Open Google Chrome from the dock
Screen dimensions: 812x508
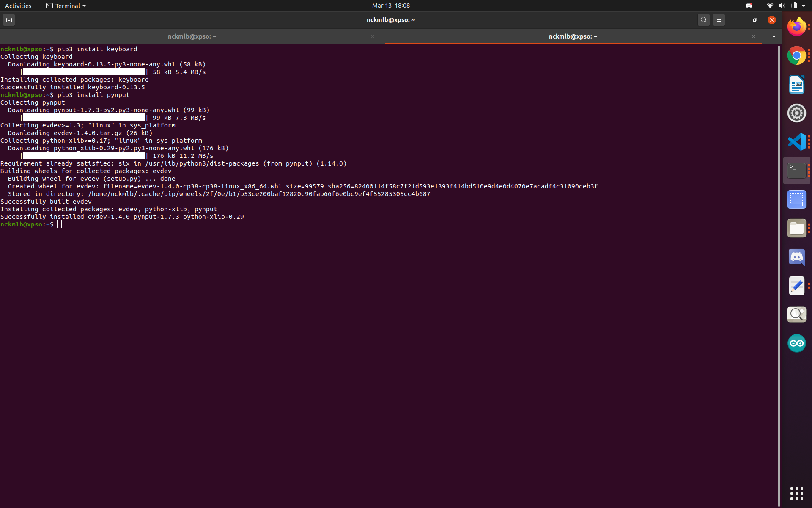click(x=796, y=55)
